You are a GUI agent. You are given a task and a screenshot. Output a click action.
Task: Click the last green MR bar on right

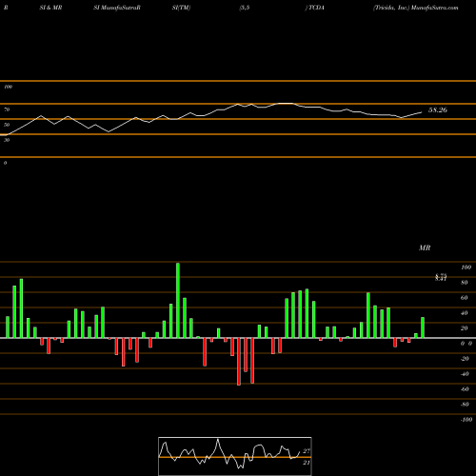(423, 327)
